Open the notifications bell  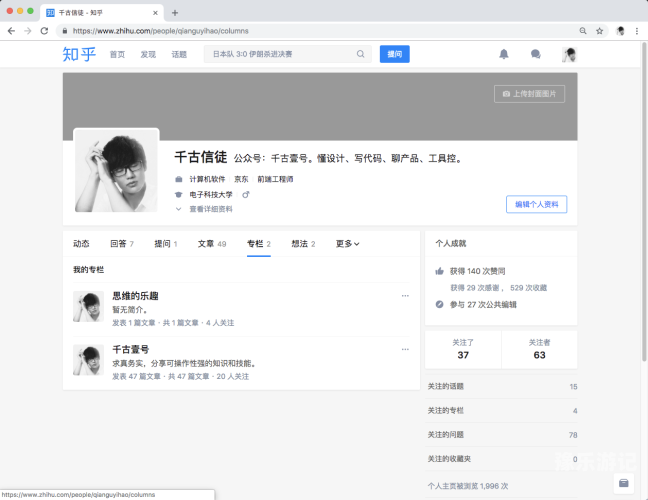(503, 54)
